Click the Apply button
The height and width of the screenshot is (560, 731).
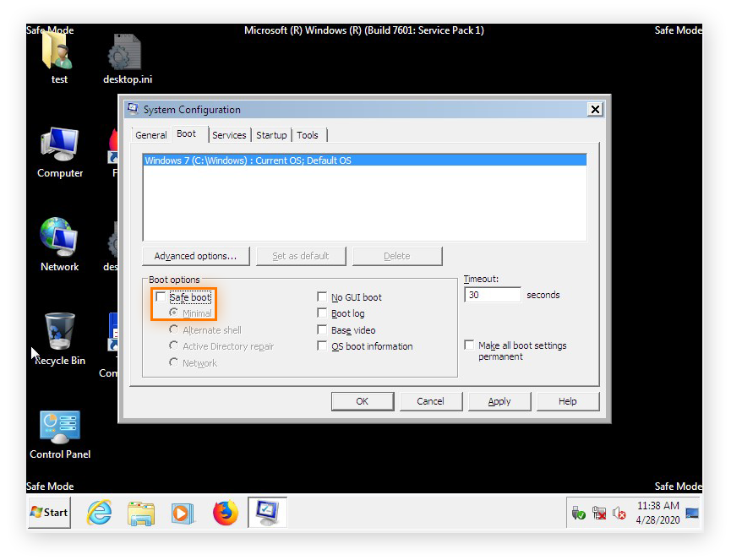pos(499,401)
